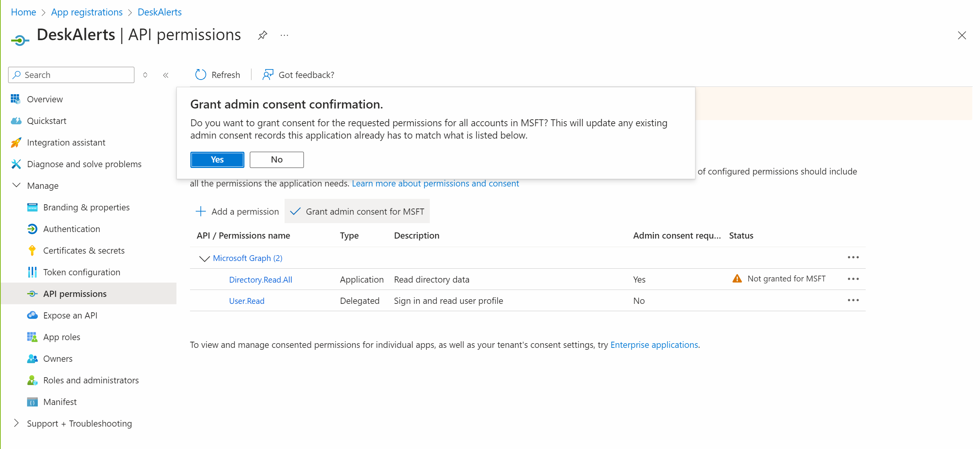
Task: Confirm consent by clicking Yes
Action: 217,159
